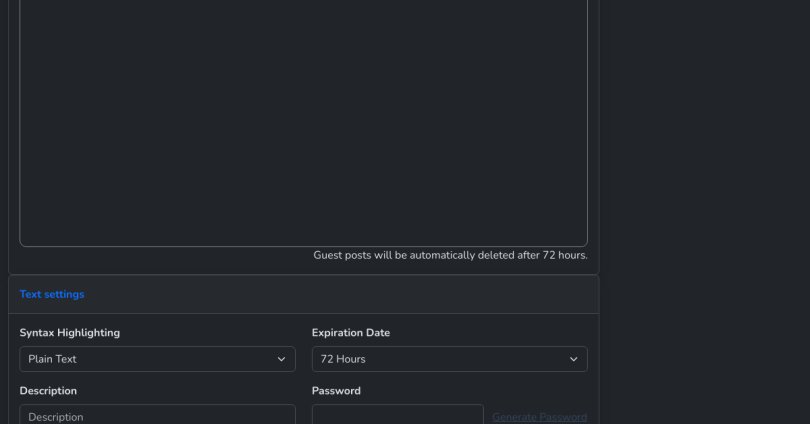This screenshot has width=810, height=424.
Task: Click the Description placeholder text
Action: [56, 417]
